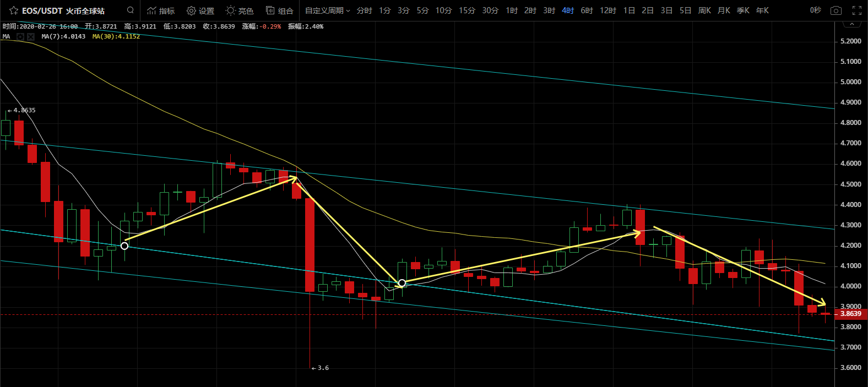Select the 3时 interval
Image resolution: width=868 pixels, height=387 pixels.
click(x=549, y=10)
